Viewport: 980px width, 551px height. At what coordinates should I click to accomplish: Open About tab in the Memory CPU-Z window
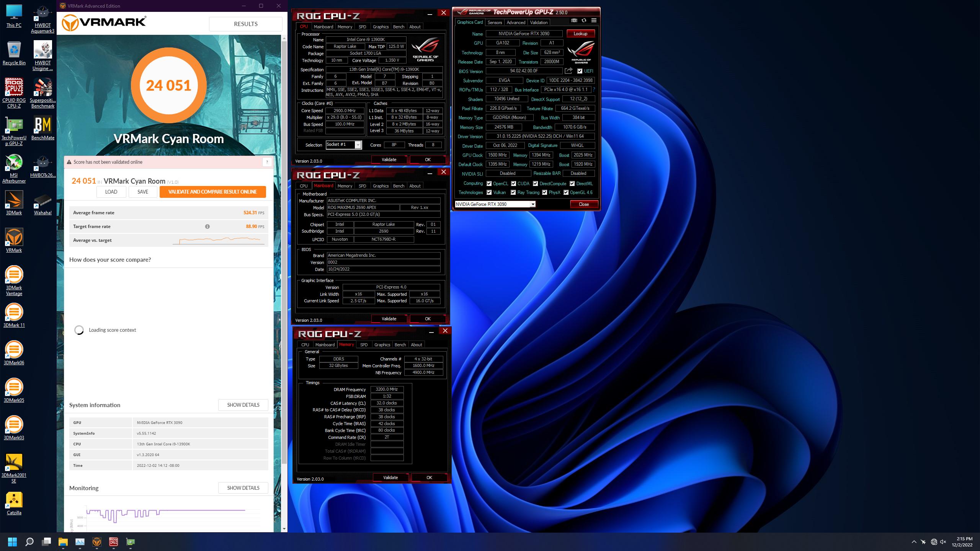[x=416, y=345]
